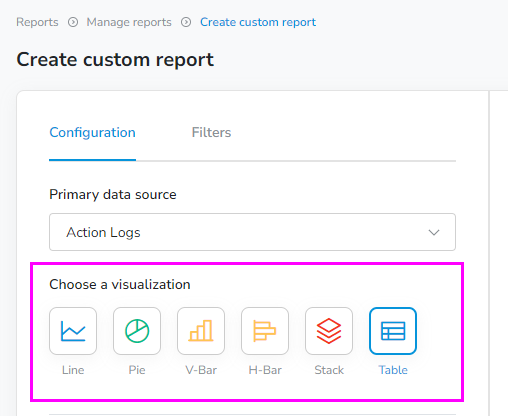
Task: Pick the V-Bar vertical bar chart icon
Action: point(201,331)
